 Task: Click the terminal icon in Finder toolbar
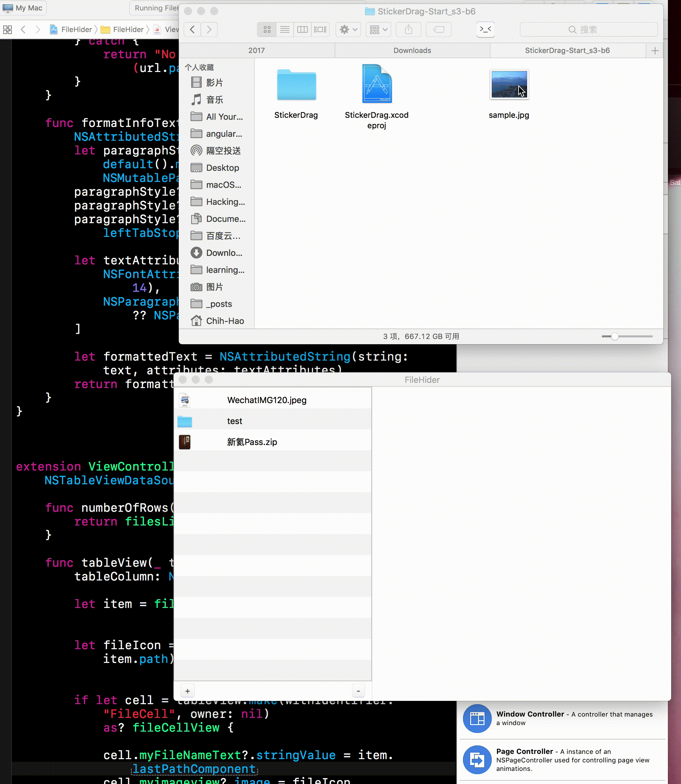[485, 30]
